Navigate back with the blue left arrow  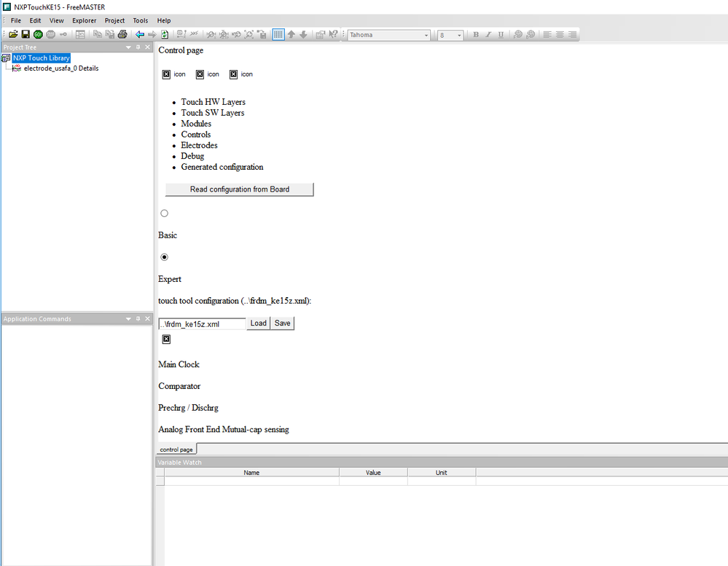click(x=140, y=34)
